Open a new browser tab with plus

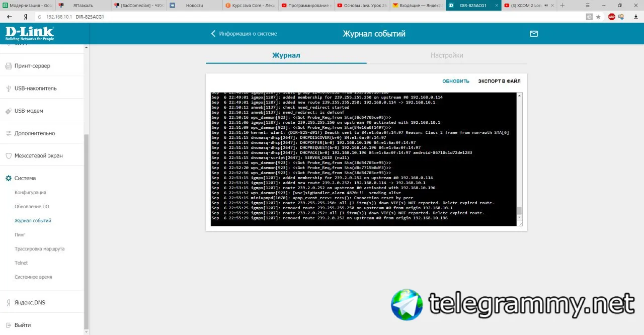(563, 6)
